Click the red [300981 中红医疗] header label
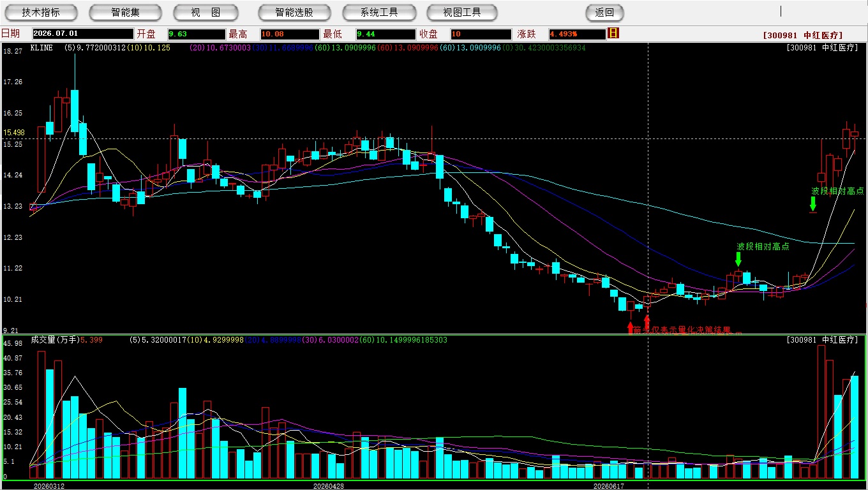This screenshot has height=490, width=868. [803, 36]
